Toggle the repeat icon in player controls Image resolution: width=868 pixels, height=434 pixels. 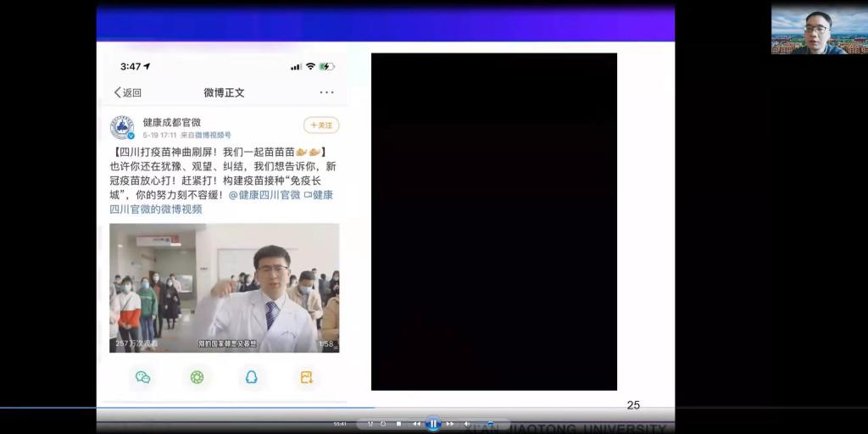pos(383,424)
